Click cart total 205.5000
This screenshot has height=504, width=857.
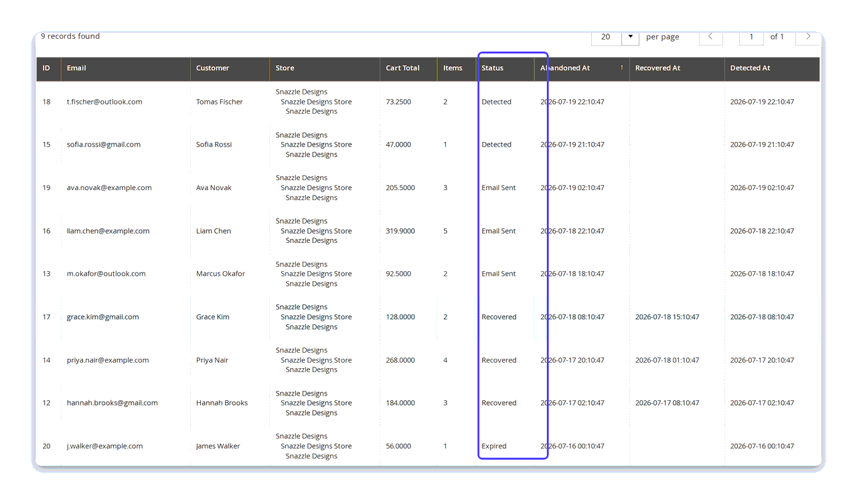[400, 188]
